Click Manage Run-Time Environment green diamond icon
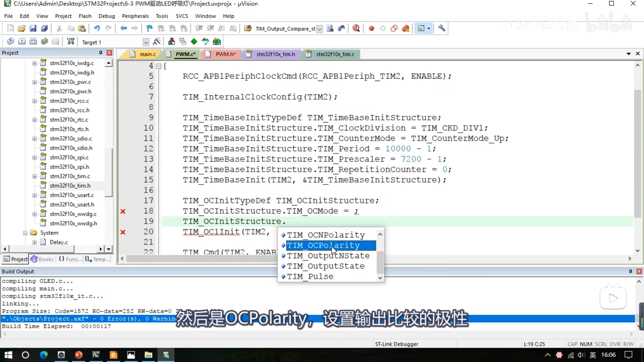The width and height of the screenshot is (644, 362). pos(194,42)
